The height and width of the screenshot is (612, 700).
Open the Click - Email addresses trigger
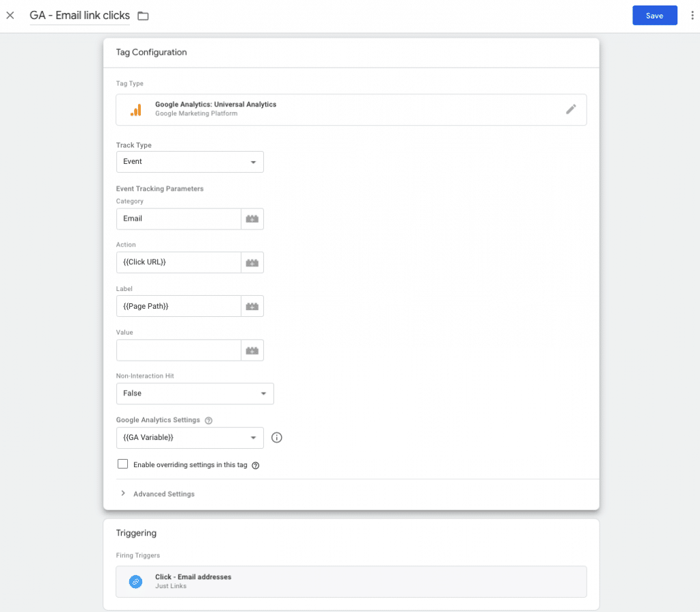tap(351, 581)
